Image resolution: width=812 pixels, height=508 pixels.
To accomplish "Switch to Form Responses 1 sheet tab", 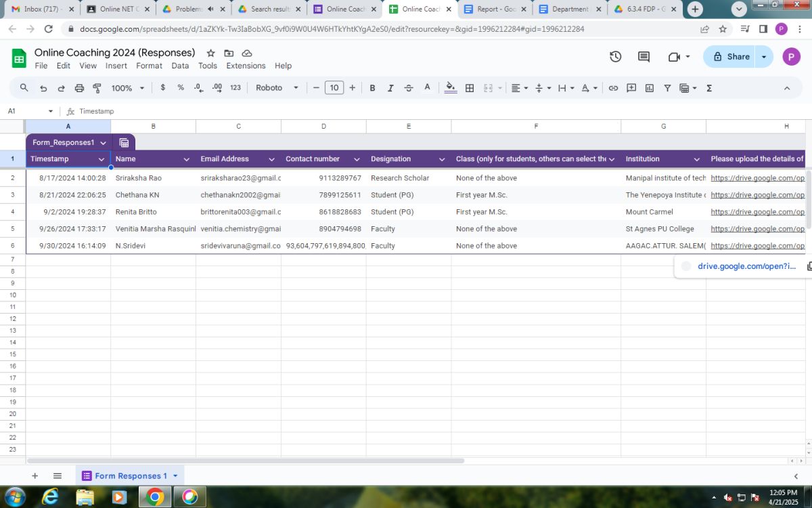I will (130, 476).
